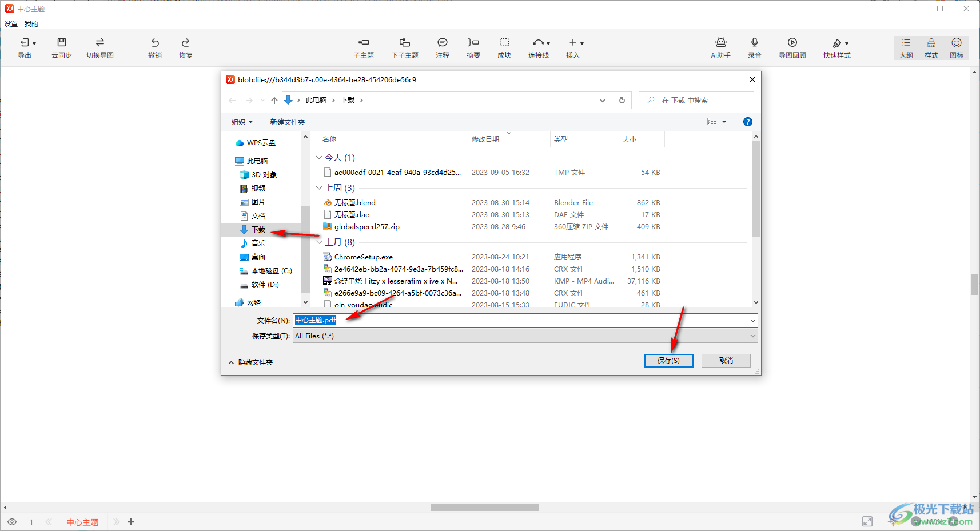Switch mind map type (切换导图)
This screenshot has width=980, height=531.
[x=100, y=48]
